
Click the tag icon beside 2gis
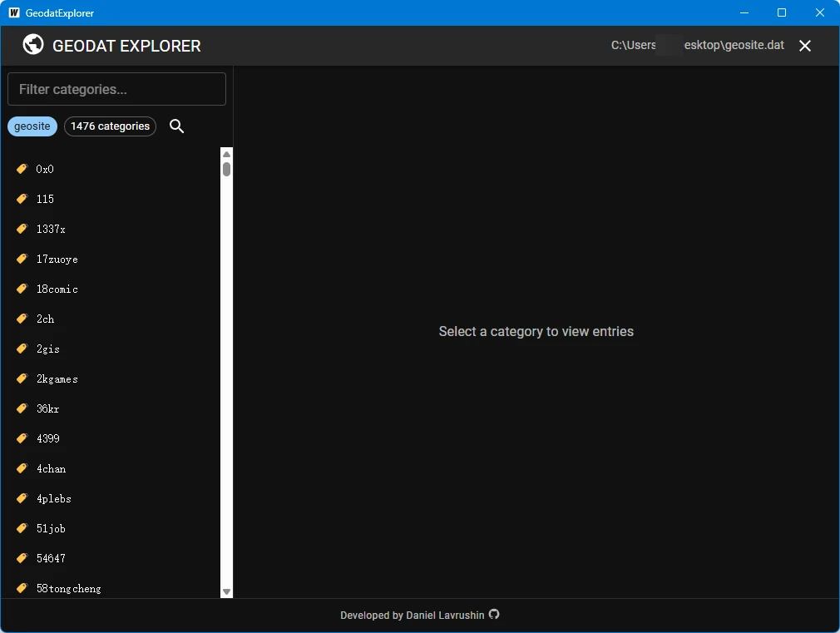[x=22, y=349]
